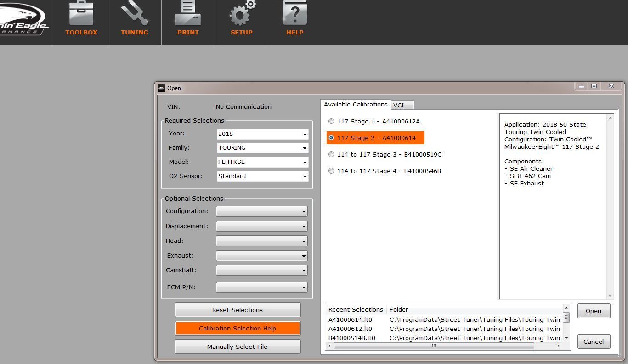Click the Tuning fork icon
This screenshot has height=364, width=628.
coord(135,15)
